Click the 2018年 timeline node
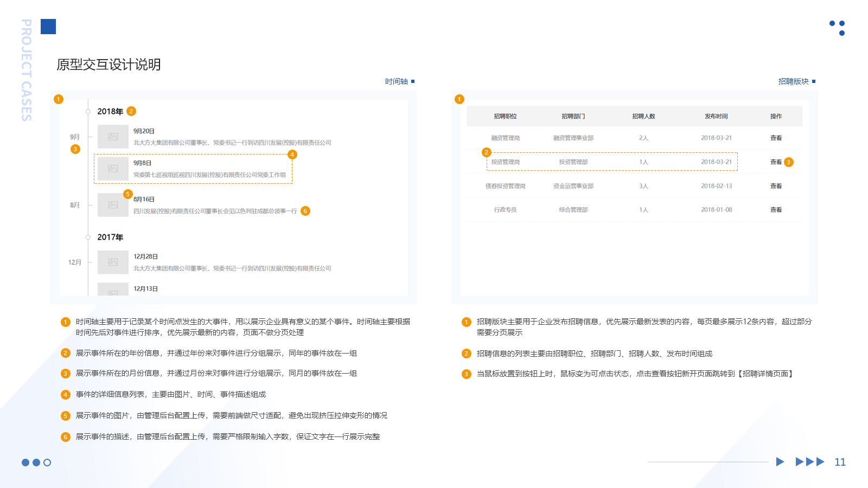 [88, 112]
